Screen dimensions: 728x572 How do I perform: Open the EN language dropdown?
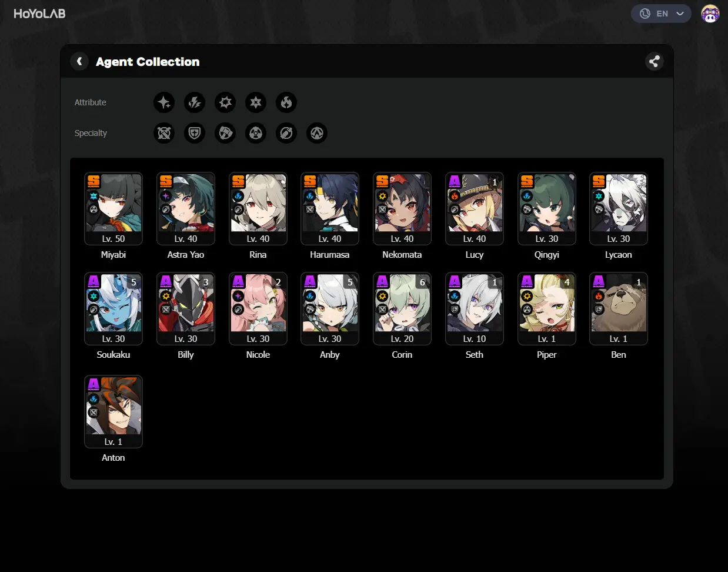click(661, 14)
